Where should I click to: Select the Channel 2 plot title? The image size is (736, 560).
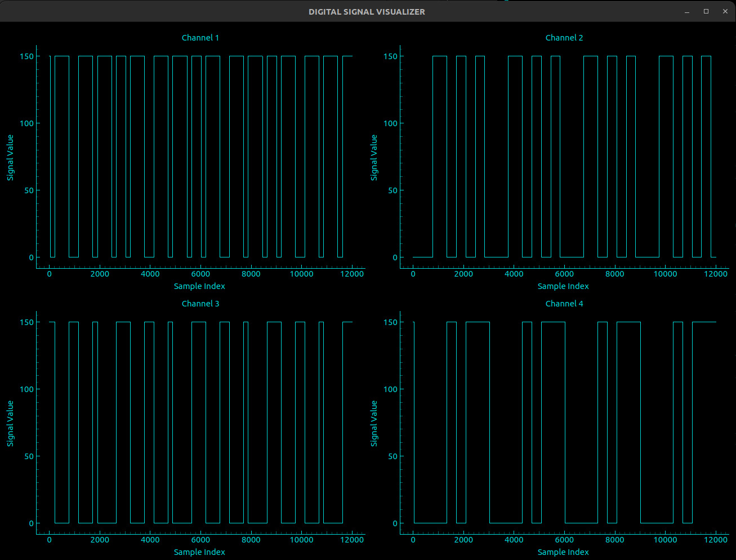564,38
